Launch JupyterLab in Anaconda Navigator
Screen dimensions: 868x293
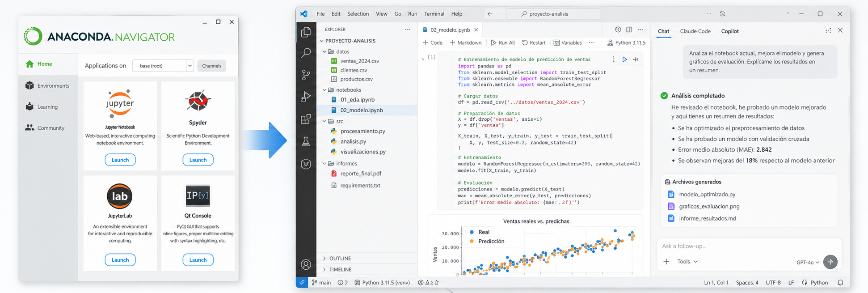pyautogui.click(x=120, y=260)
